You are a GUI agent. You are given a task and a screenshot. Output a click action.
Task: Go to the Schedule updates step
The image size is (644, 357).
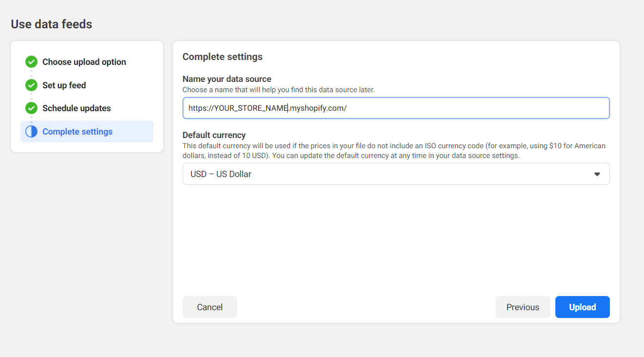76,108
